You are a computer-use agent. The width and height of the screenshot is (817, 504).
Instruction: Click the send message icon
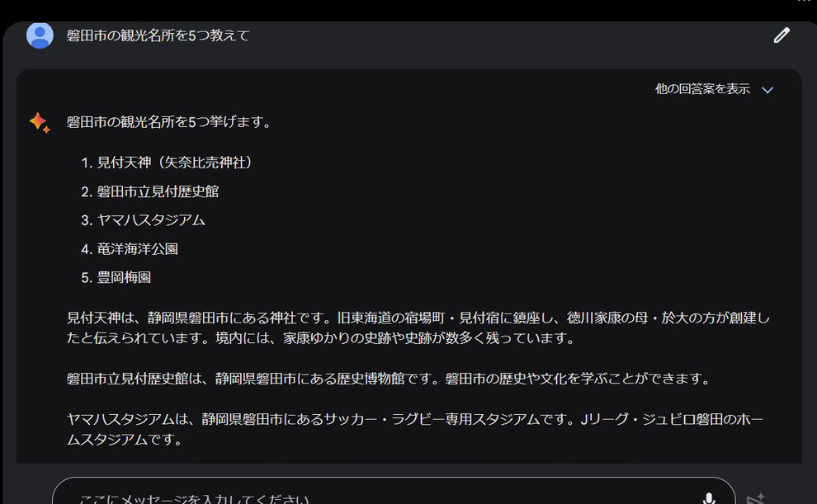[x=756, y=499]
